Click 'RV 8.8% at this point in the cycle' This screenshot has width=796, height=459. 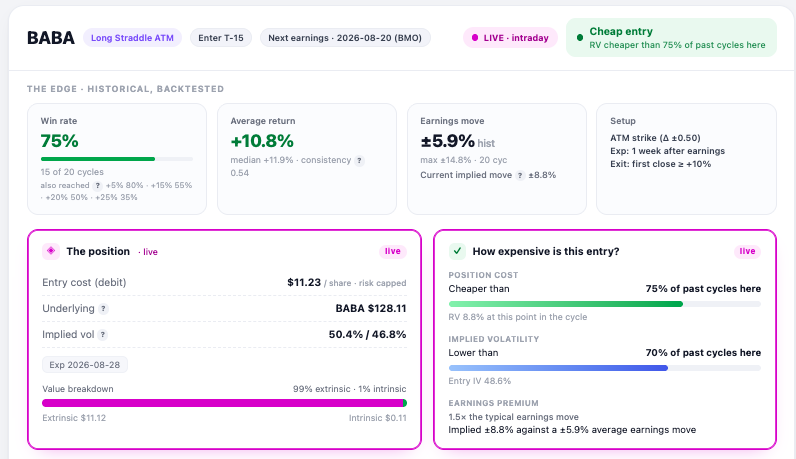[x=518, y=317]
